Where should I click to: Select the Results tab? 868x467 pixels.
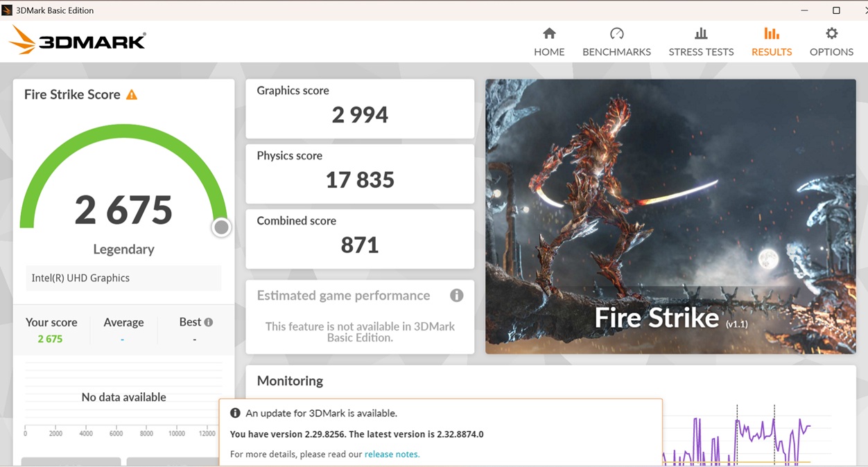[772, 42]
